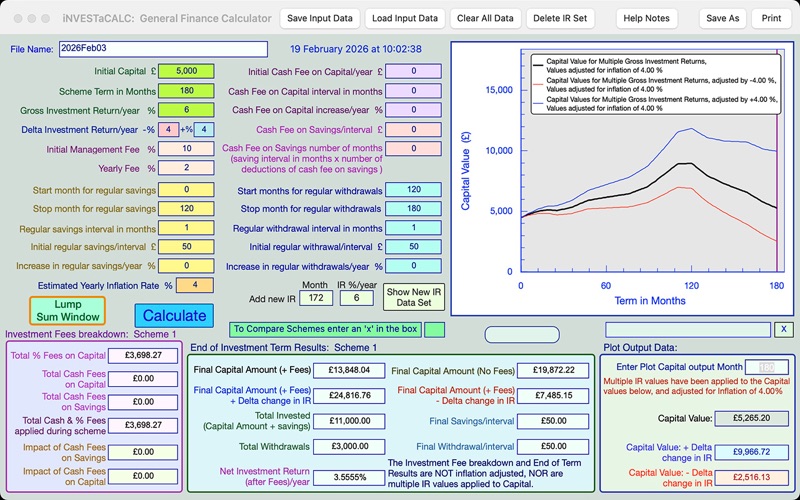This screenshot has width=800, height=500.
Task: Select Cash Fee on Savings number of months field
Action: coord(413,148)
